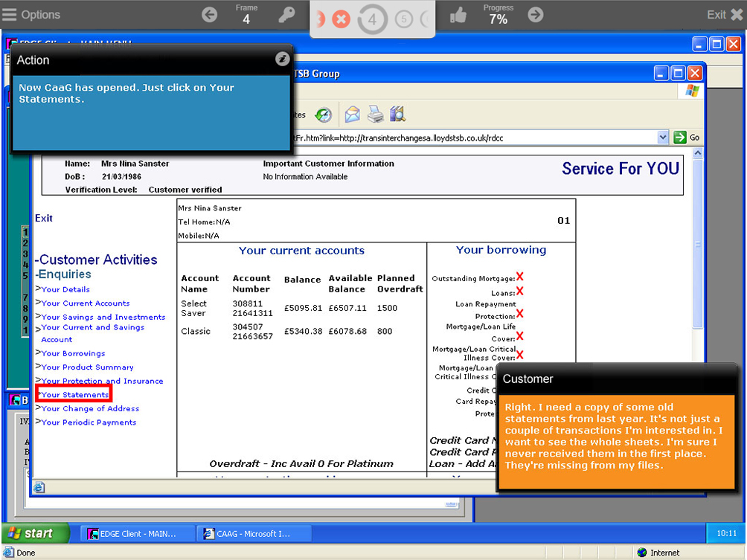The image size is (747, 560).
Task: Switch to CAAG Microsoft taskbar item
Action: click(254, 534)
